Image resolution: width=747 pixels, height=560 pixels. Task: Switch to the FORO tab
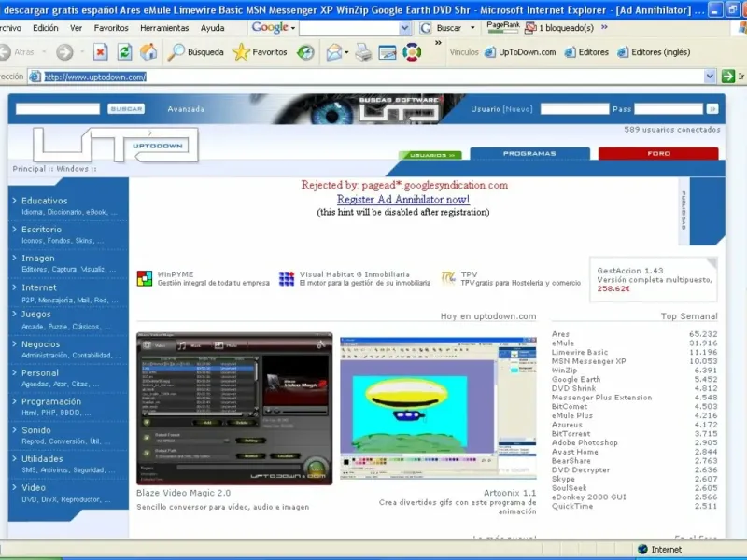tap(658, 153)
